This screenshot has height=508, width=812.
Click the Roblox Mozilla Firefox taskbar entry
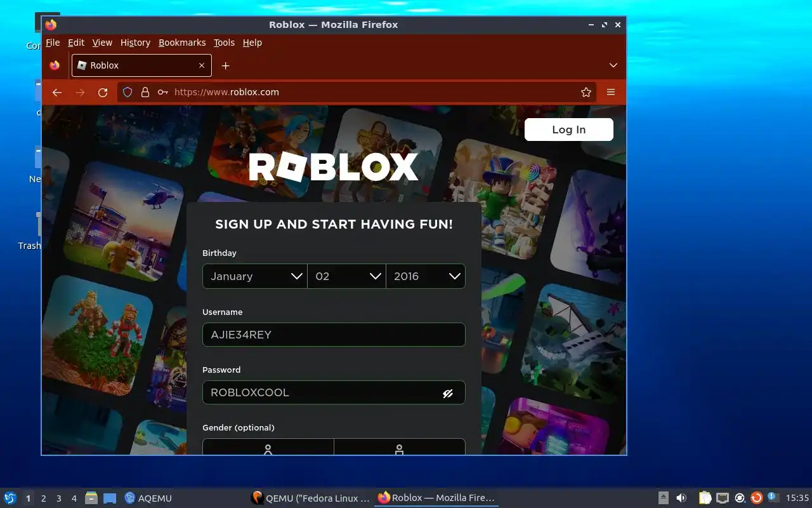436,498
